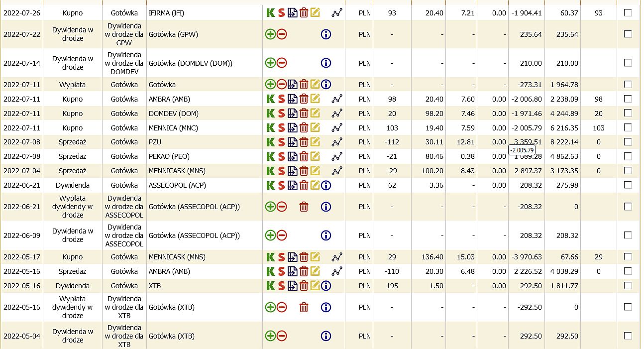Click 'Dywidenda w drodze dla DOMDEV' cell
This screenshot has height=349, width=644.
click(124, 63)
